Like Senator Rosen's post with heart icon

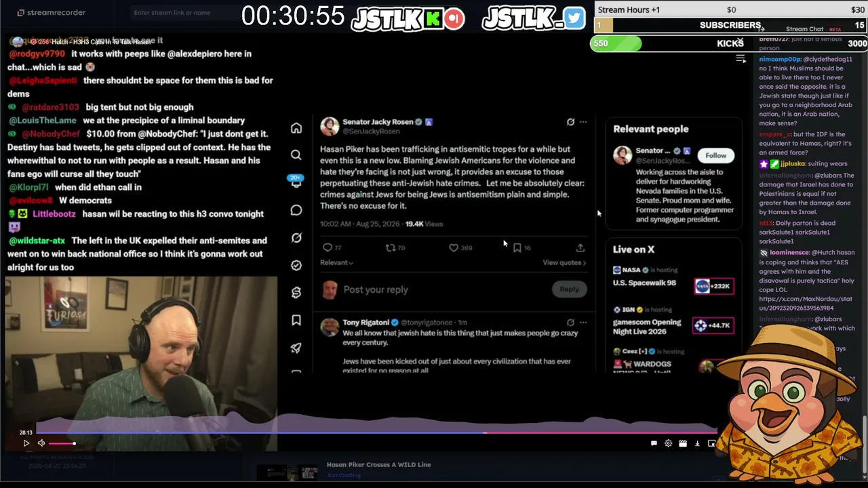[454, 248]
